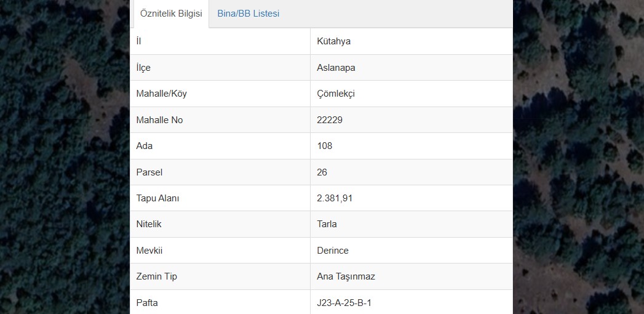Click the İl value Kütahya
The image size is (644, 314).
click(x=333, y=41)
